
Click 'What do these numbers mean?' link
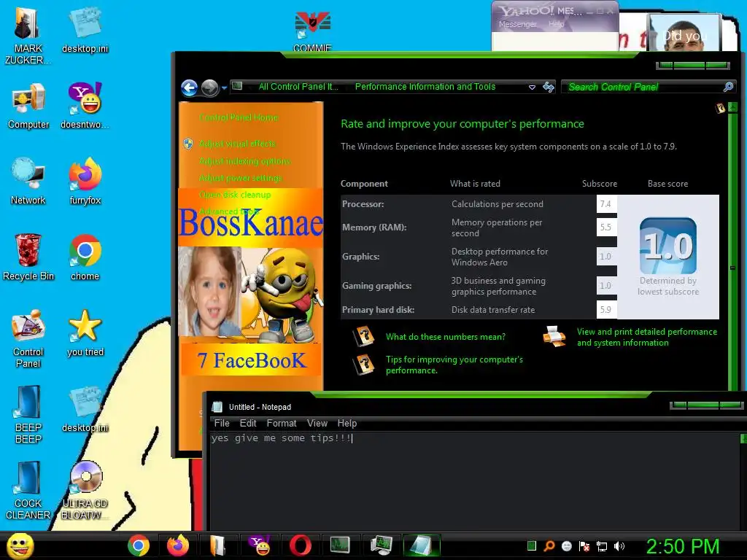pos(446,337)
